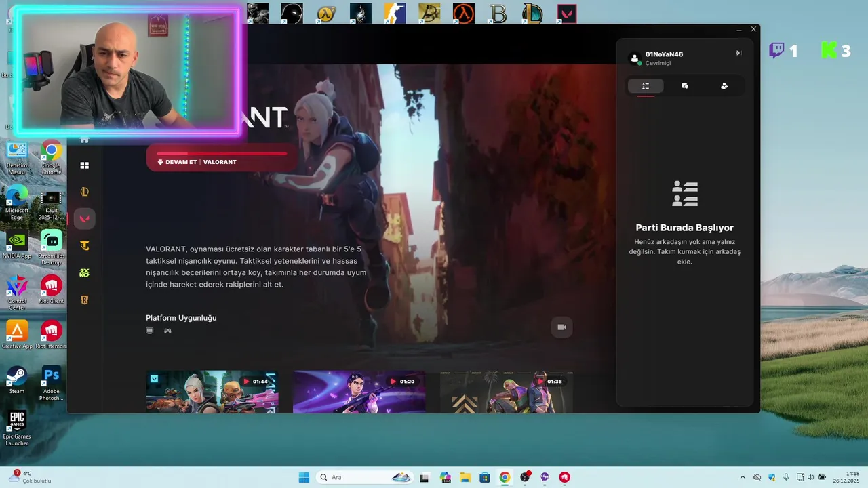Open volume control in system tray

(811, 477)
